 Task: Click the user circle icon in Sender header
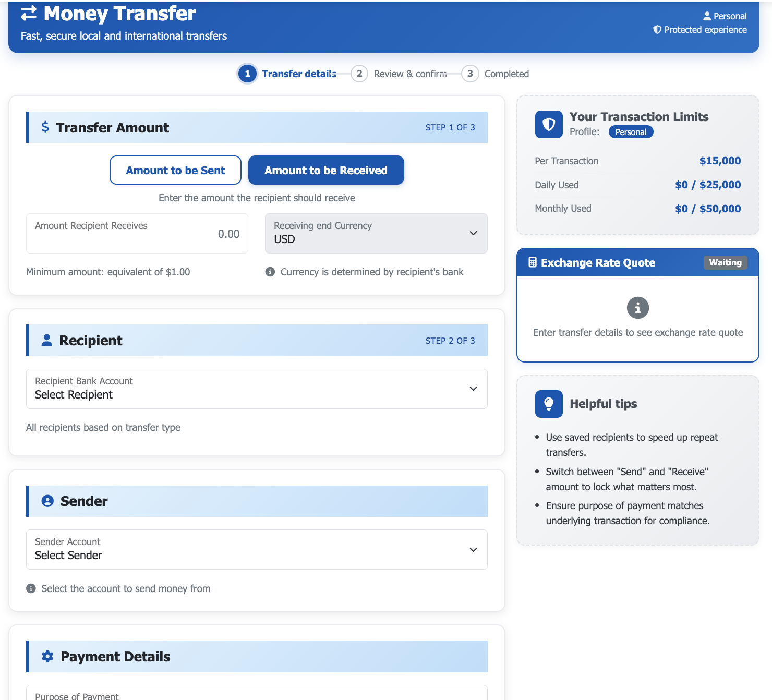47,501
